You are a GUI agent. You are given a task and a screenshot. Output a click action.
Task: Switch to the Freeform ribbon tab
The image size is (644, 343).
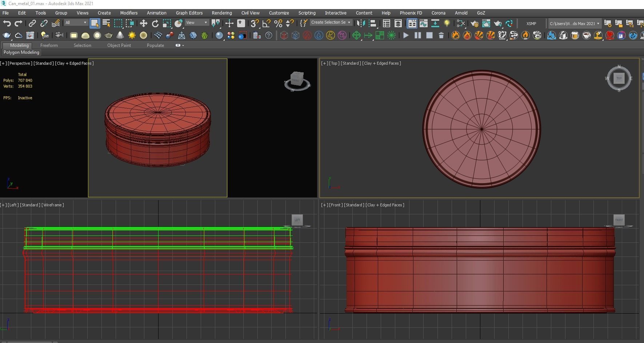[x=49, y=45]
